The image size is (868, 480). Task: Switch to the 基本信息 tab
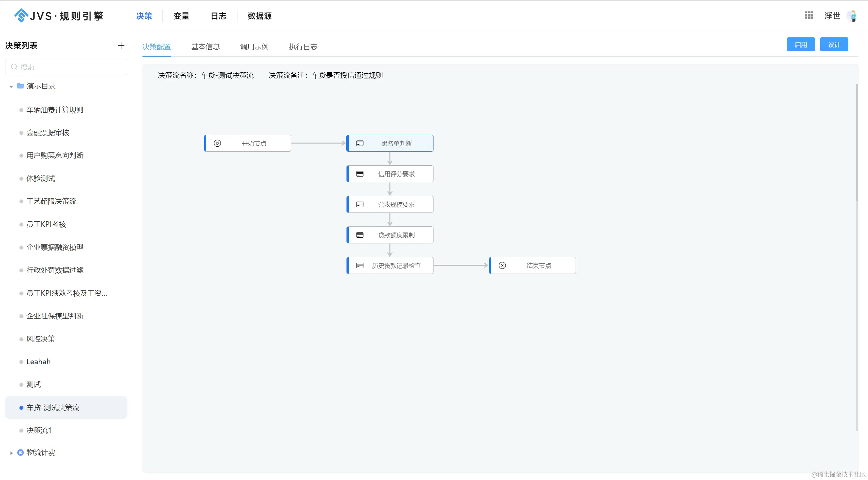tap(205, 47)
